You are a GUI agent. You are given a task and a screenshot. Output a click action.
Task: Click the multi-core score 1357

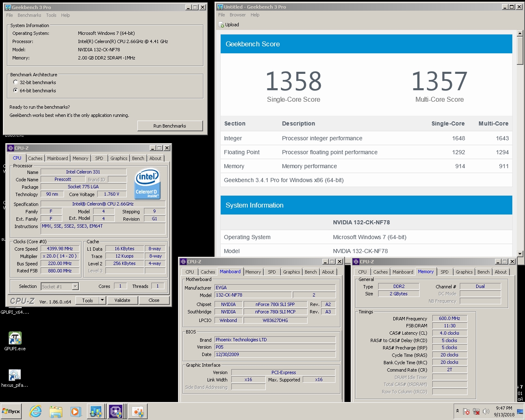(440, 81)
